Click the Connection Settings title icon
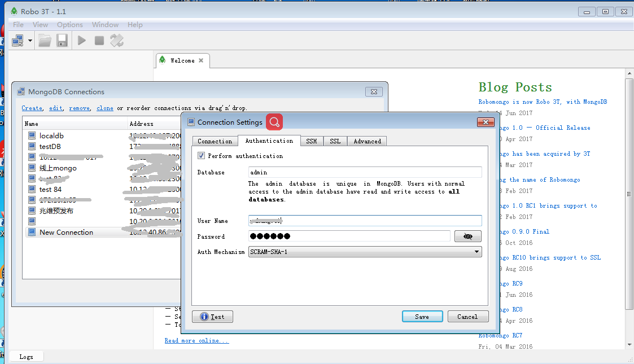This screenshot has height=364, width=634. [x=191, y=122]
